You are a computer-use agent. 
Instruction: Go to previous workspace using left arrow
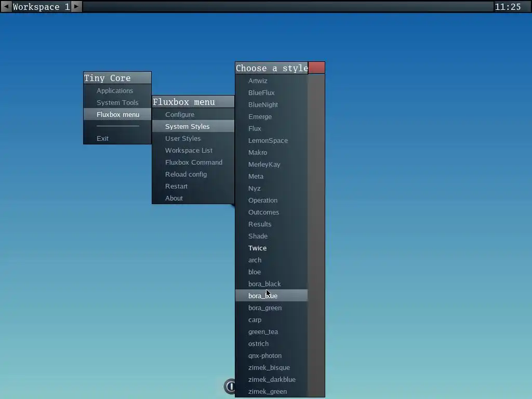(x=6, y=6)
